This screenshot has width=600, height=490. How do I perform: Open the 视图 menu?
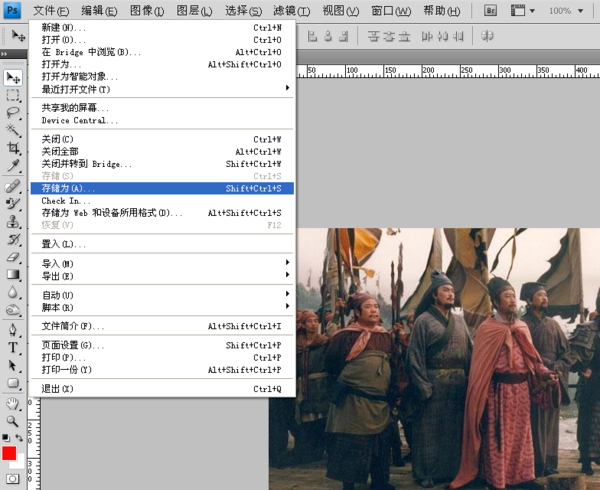pos(341,11)
